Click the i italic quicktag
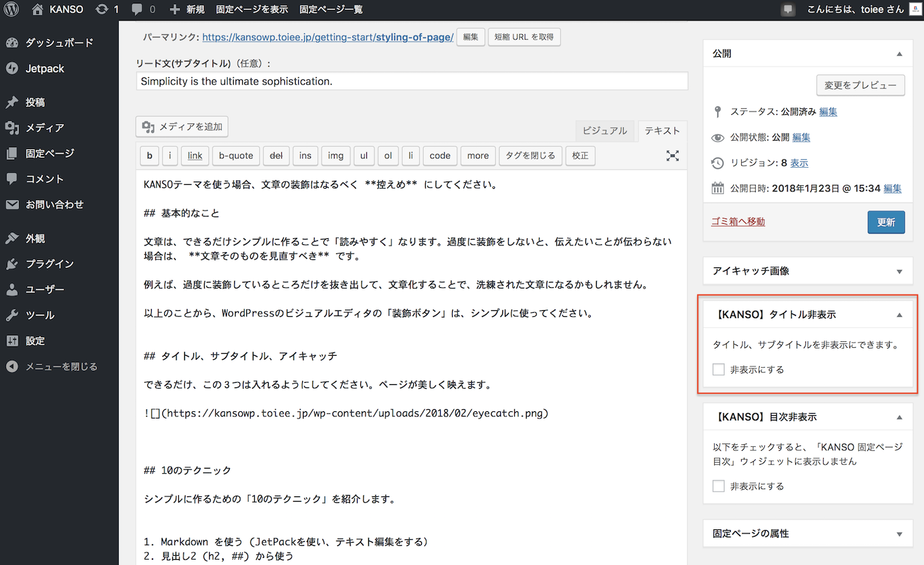This screenshot has width=924, height=565. (x=170, y=156)
